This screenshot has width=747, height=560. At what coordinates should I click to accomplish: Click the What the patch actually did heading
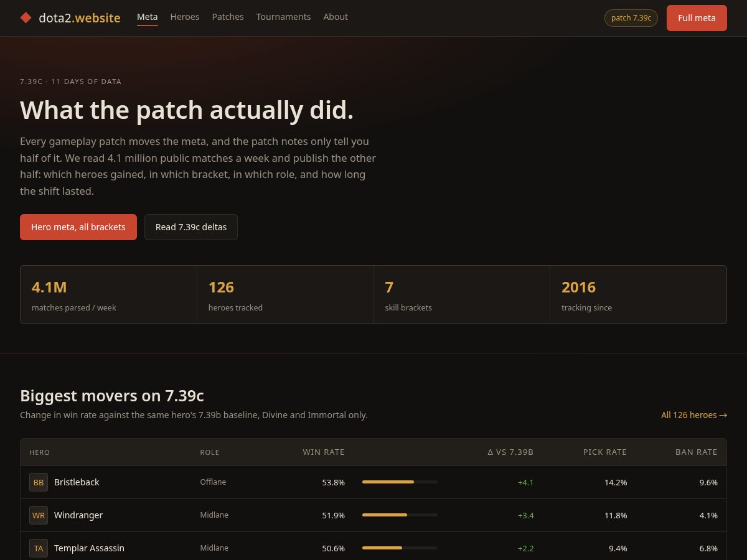(x=187, y=110)
